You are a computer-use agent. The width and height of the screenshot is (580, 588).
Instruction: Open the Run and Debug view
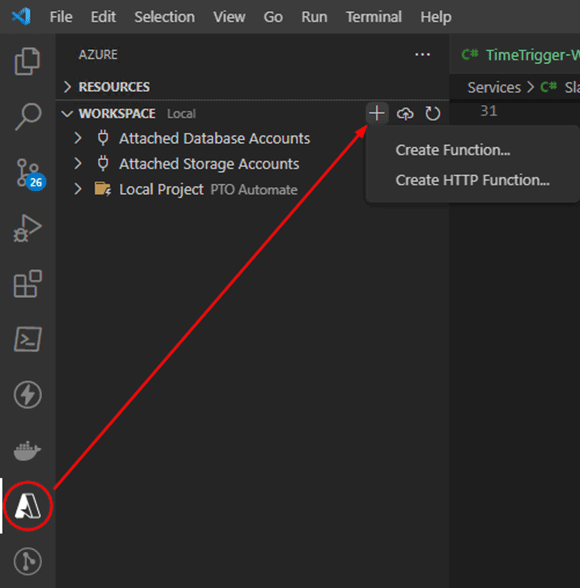pyautogui.click(x=28, y=228)
